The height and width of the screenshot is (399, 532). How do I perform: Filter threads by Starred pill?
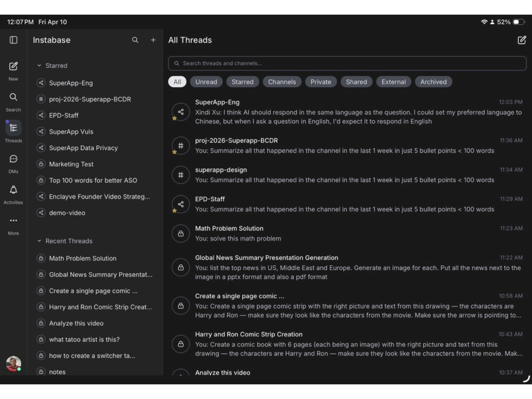tap(242, 82)
